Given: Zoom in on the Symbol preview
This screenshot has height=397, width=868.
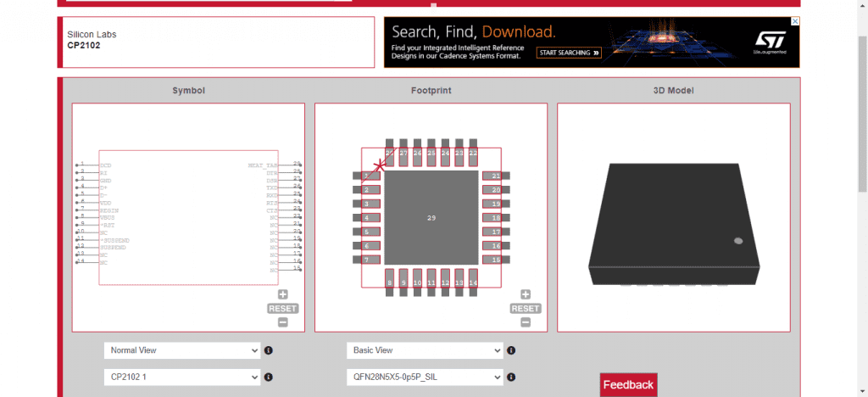Looking at the screenshot, I should coord(282,294).
